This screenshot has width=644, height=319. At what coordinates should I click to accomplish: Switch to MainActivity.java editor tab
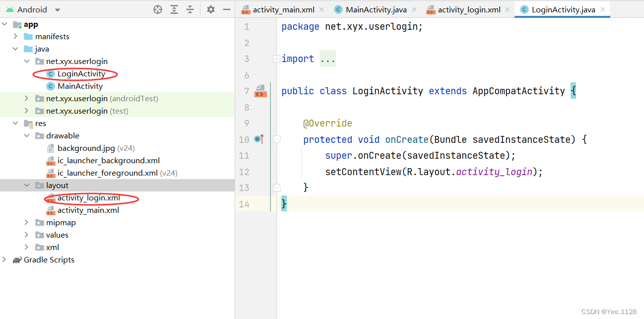[376, 9]
